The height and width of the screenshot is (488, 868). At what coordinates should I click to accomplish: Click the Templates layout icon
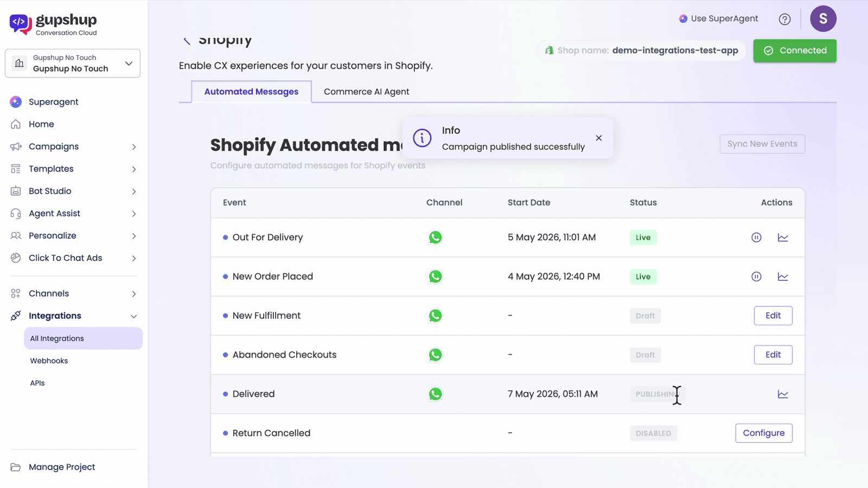coord(16,169)
